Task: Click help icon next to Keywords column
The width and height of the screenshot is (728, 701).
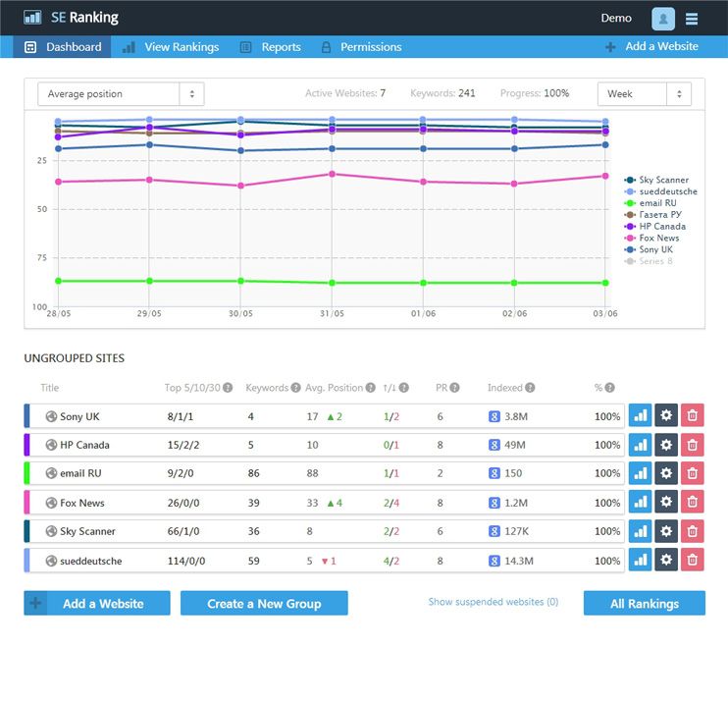Action: tap(295, 388)
